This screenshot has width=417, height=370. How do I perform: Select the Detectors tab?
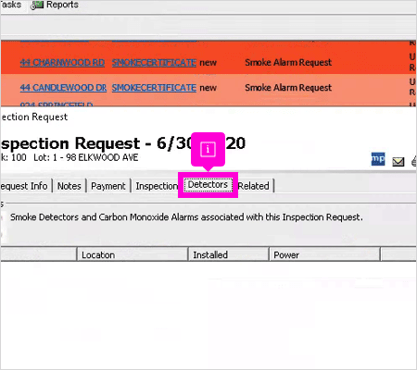click(x=208, y=185)
